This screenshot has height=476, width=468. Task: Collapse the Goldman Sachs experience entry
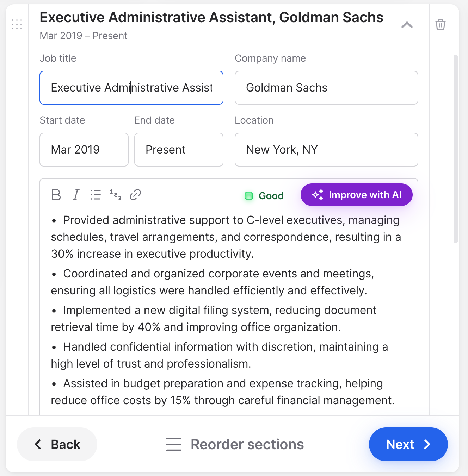(x=407, y=25)
